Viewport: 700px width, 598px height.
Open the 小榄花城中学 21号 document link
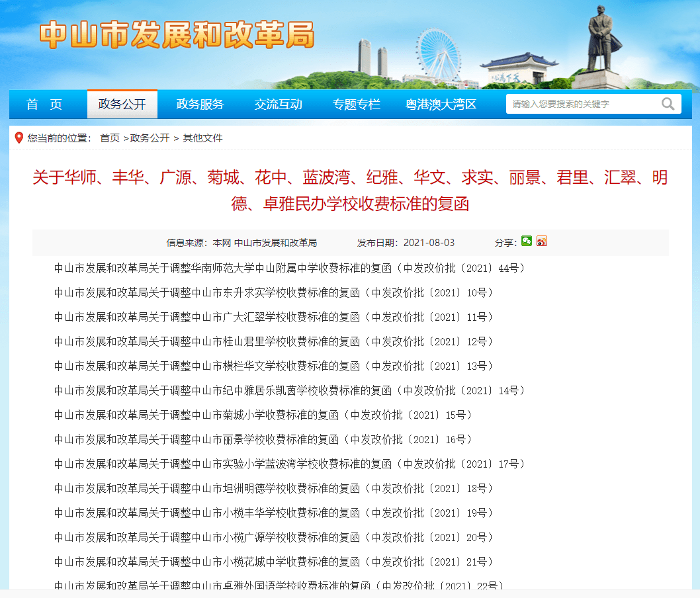click(x=273, y=562)
